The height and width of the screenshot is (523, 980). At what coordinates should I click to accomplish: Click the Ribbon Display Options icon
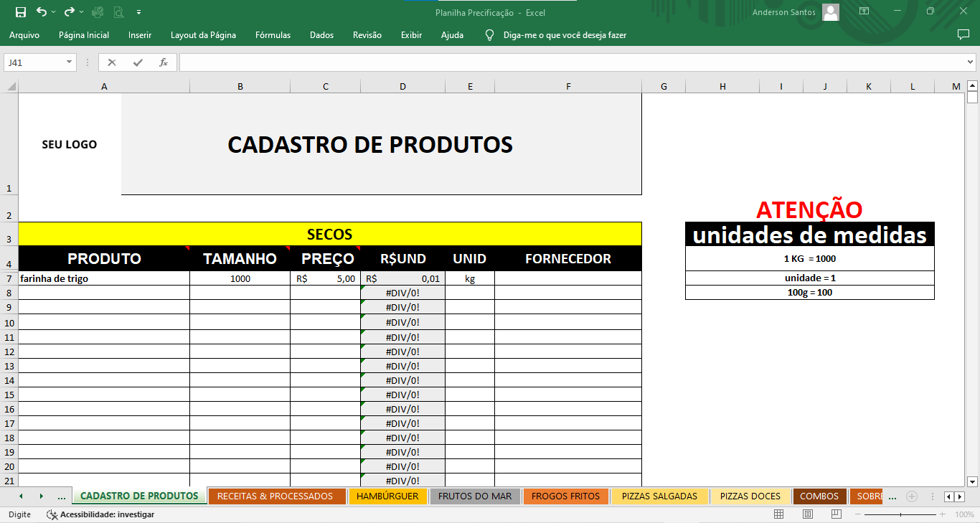pos(864,12)
